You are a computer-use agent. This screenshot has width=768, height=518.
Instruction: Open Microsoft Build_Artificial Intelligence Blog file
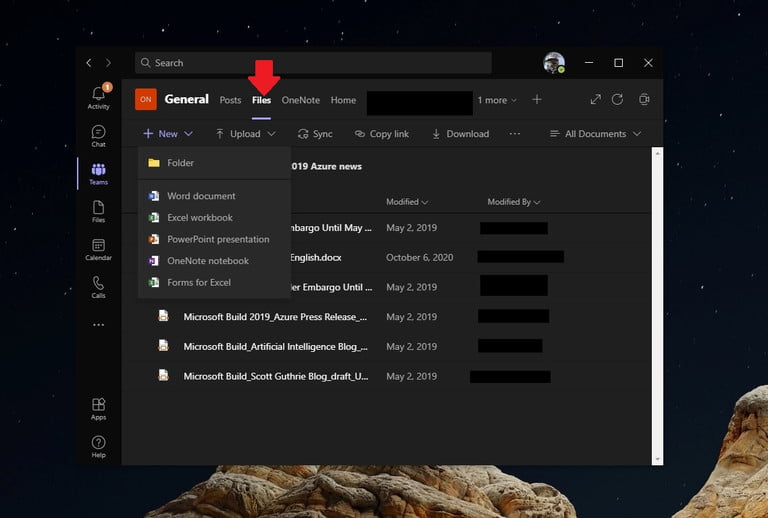[276, 347]
